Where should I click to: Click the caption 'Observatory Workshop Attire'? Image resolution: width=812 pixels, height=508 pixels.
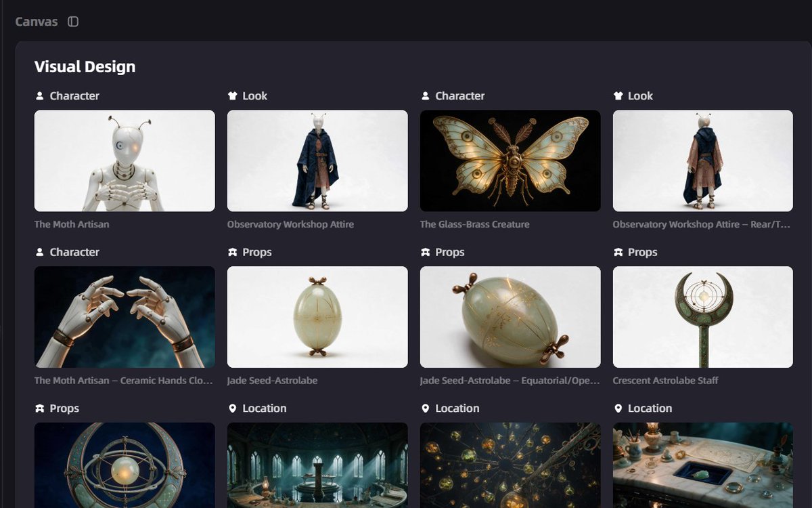pyautogui.click(x=290, y=224)
